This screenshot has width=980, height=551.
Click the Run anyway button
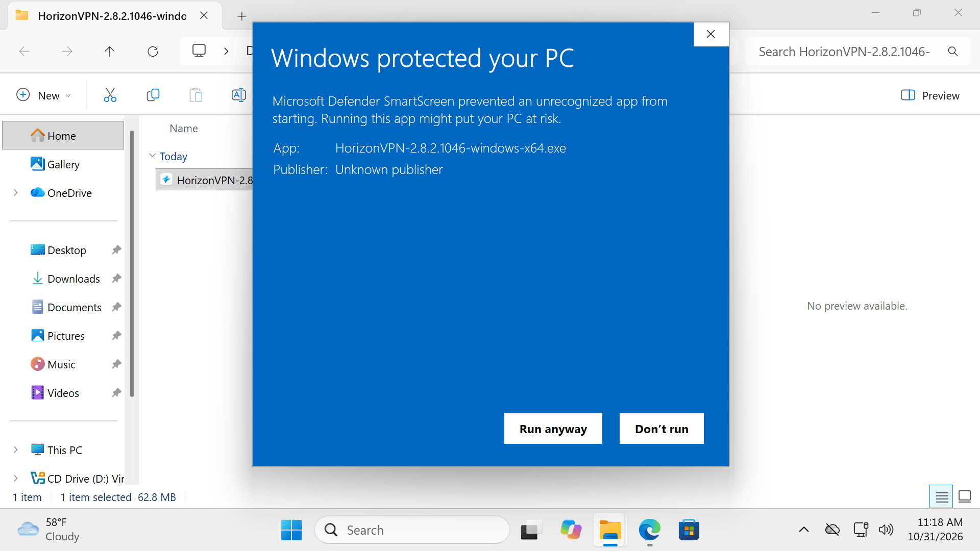click(x=553, y=429)
